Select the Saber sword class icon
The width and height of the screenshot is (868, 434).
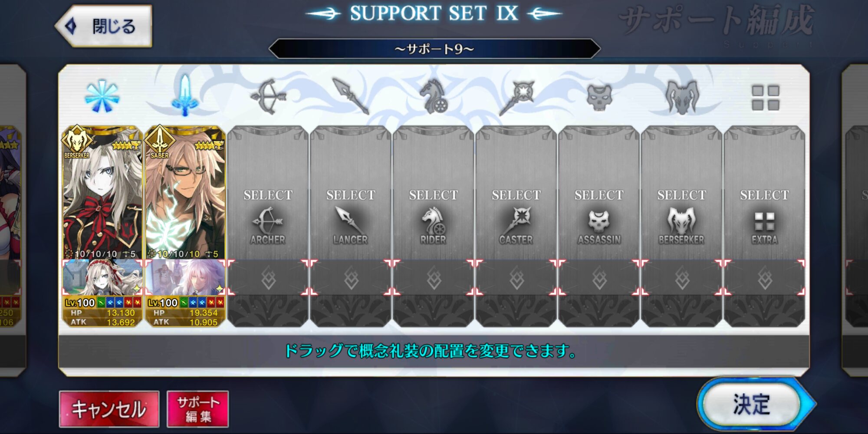point(185,95)
